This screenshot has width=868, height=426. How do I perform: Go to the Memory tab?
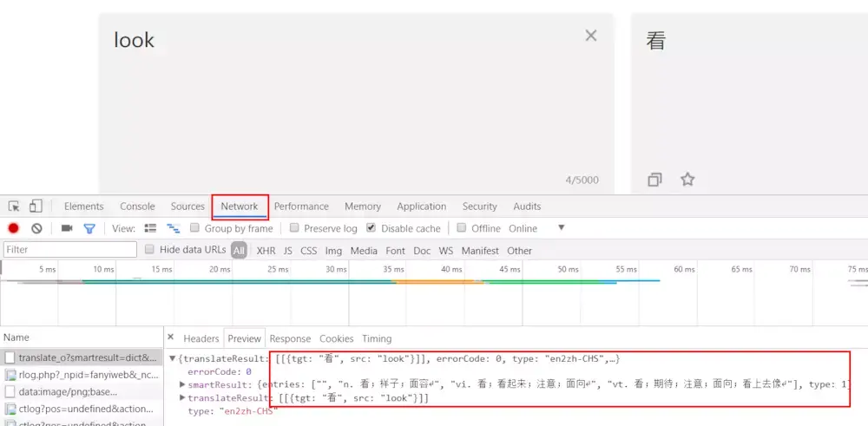coord(363,206)
